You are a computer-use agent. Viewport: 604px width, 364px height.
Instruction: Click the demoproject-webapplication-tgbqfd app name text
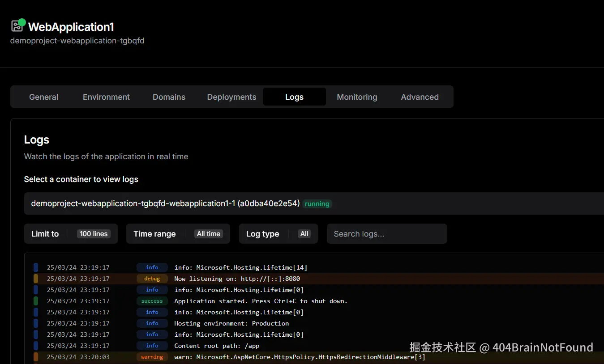77,41
